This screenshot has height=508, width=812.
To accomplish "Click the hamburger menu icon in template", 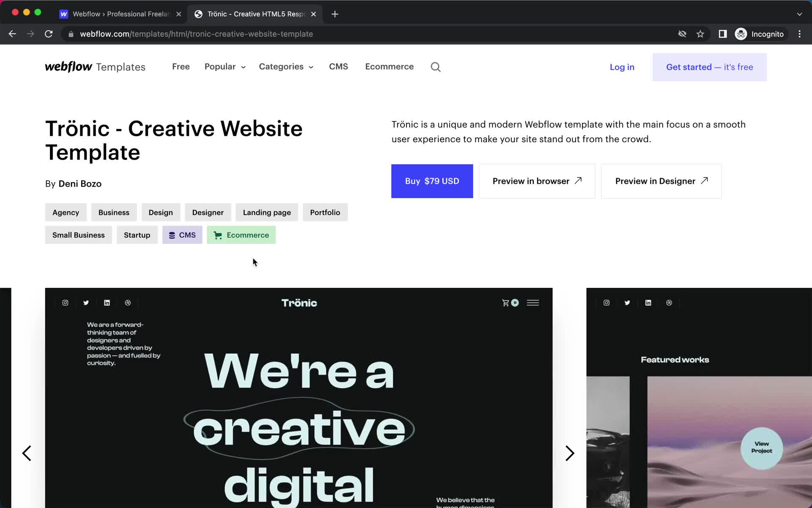I will pos(532,303).
